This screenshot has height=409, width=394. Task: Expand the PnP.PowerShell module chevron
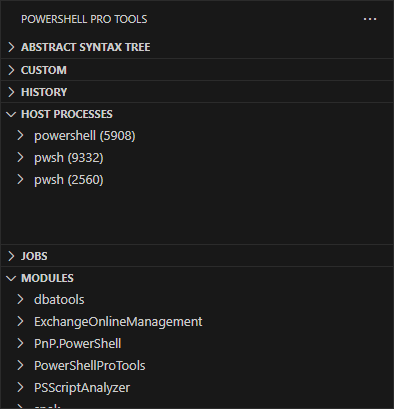(x=20, y=343)
